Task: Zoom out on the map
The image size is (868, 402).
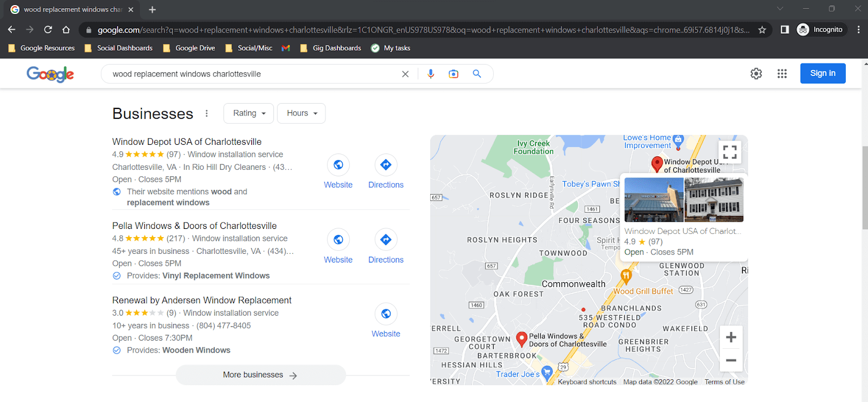Action: tap(731, 360)
